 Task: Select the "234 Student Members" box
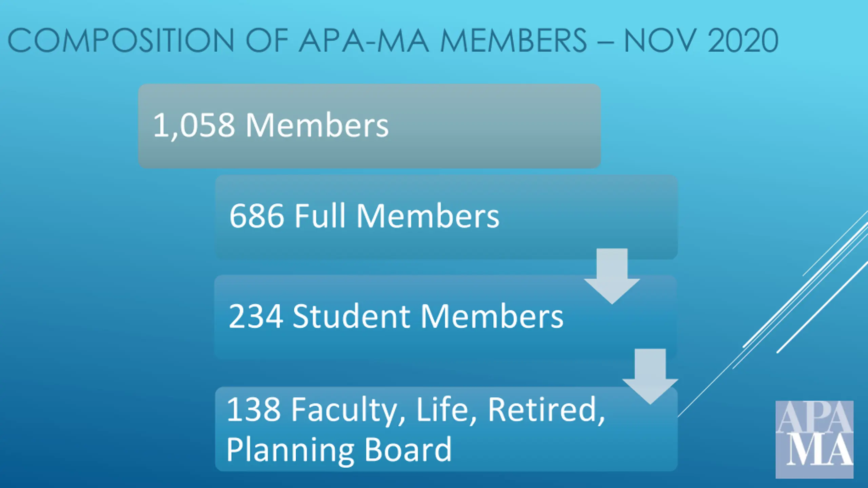446,317
